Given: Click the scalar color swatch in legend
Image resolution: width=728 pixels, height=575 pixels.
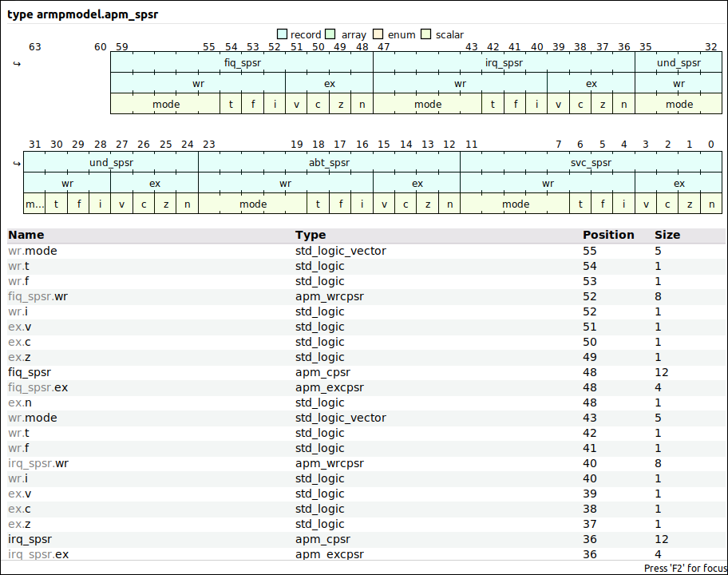Looking at the screenshot, I should pyautogui.click(x=425, y=34).
